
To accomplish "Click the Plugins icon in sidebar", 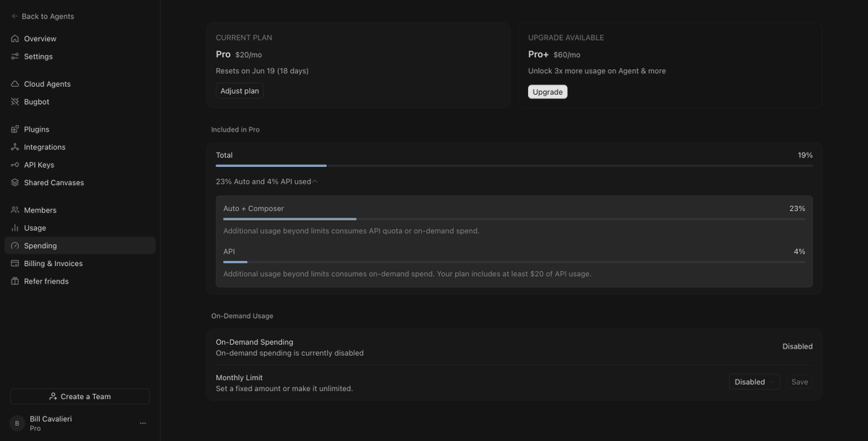I will 14,129.
